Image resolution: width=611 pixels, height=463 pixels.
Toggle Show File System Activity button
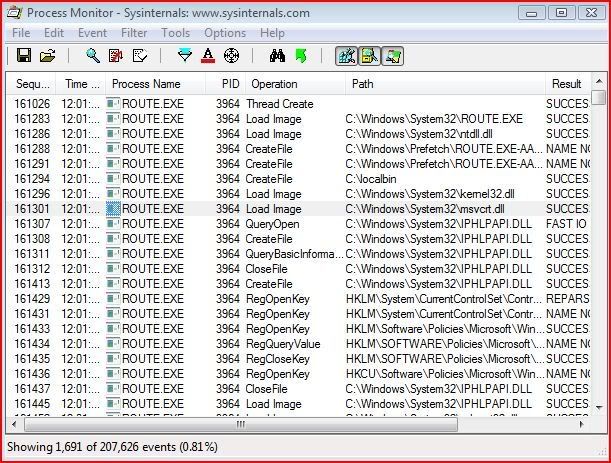pos(369,56)
